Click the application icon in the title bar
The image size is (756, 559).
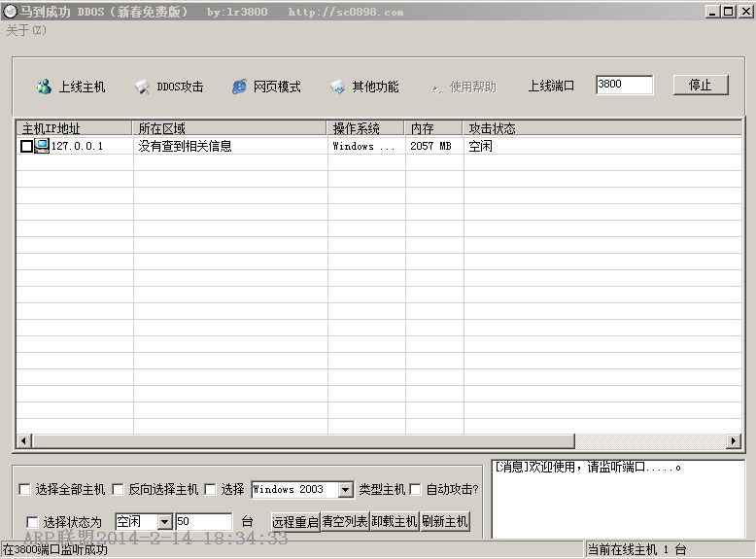[10, 12]
